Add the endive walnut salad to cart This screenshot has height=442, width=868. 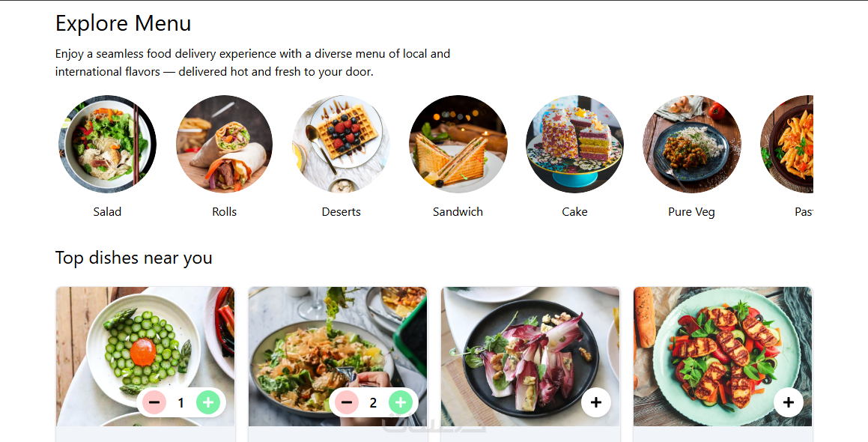(595, 403)
